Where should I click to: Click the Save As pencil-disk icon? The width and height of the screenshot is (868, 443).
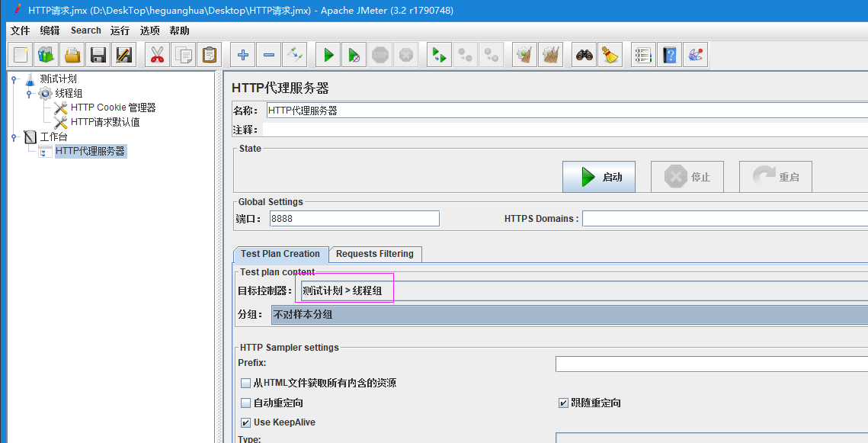[x=124, y=55]
